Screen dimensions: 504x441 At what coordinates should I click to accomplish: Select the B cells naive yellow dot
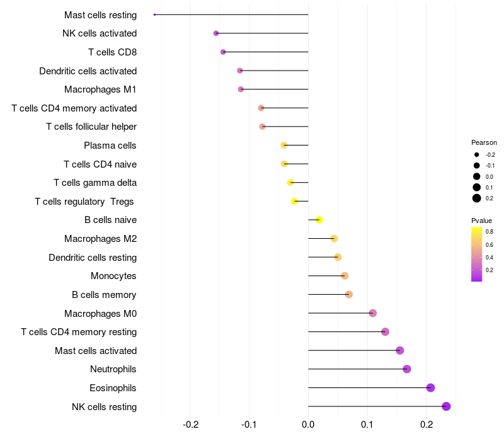coord(319,220)
